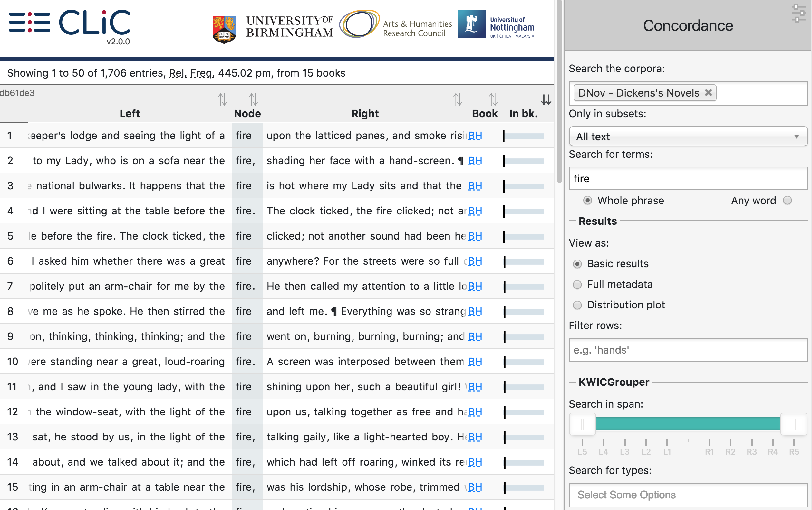Open the CLiC hamburger menu icon

(x=29, y=22)
